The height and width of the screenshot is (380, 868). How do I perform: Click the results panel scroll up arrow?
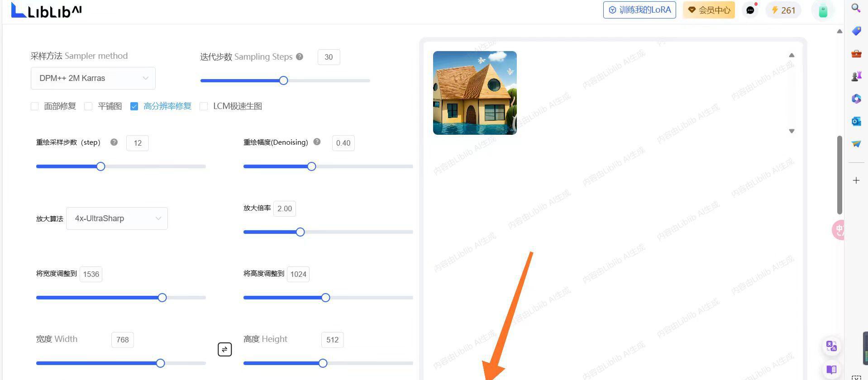tap(792, 55)
